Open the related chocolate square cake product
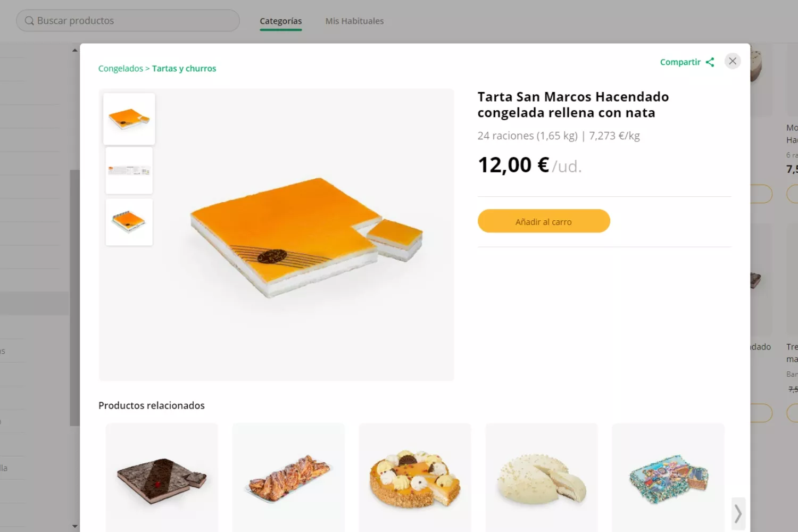This screenshot has height=532, width=798. tap(162, 478)
